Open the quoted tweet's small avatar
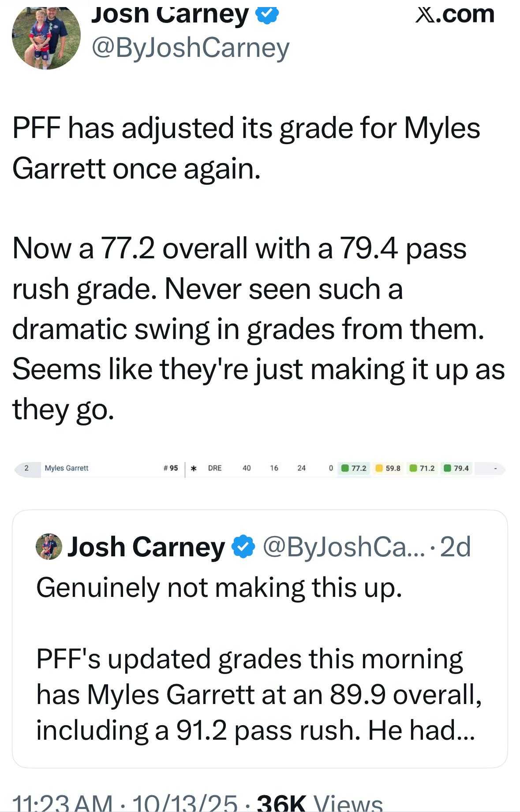 49,547
